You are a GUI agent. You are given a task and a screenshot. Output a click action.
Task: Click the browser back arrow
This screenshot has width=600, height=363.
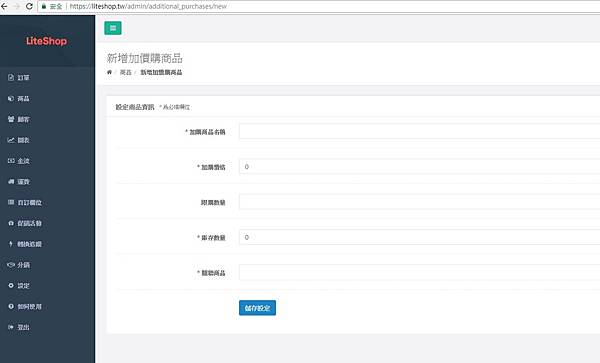click(x=4, y=6)
